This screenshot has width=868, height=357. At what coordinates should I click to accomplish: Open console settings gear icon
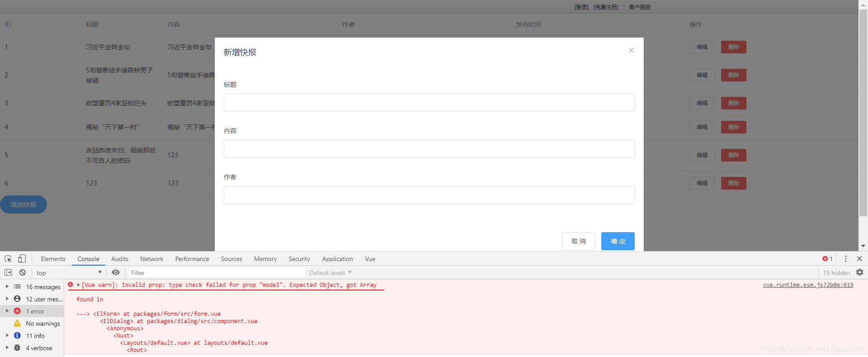pyautogui.click(x=859, y=272)
